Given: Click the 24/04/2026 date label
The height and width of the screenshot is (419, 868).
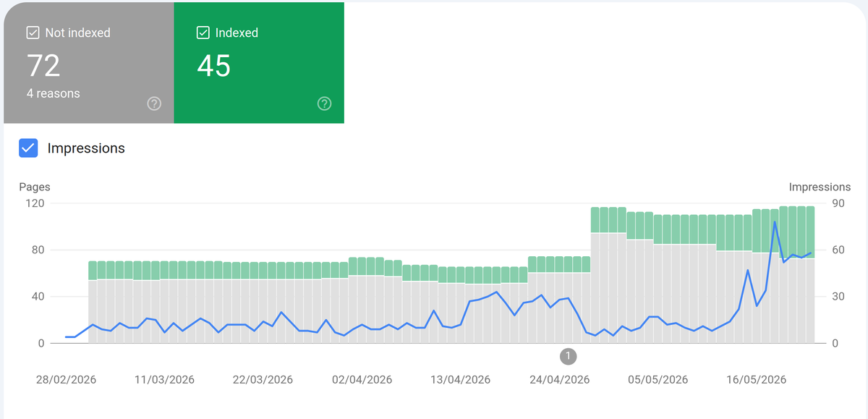Looking at the screenshot, I should (x=560, y=379).
